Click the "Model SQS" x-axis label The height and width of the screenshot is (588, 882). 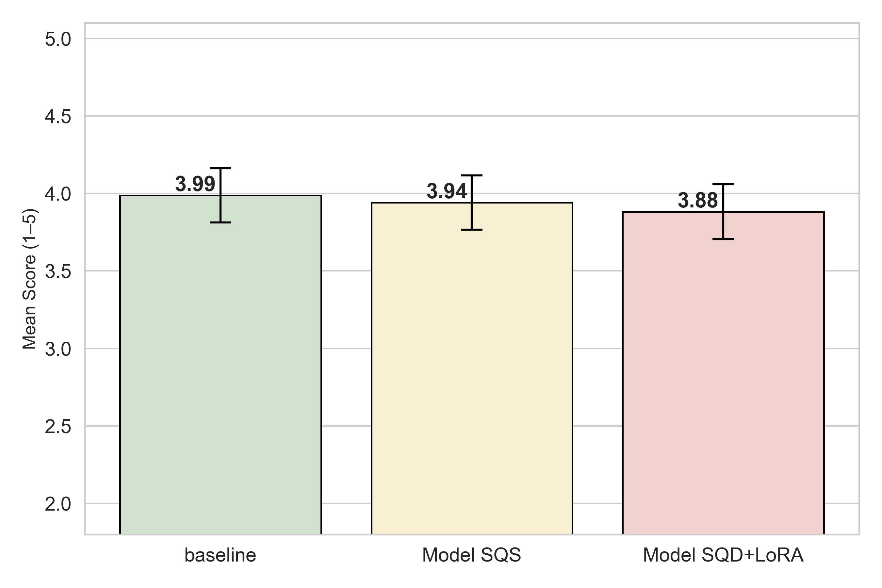[471, 555]
